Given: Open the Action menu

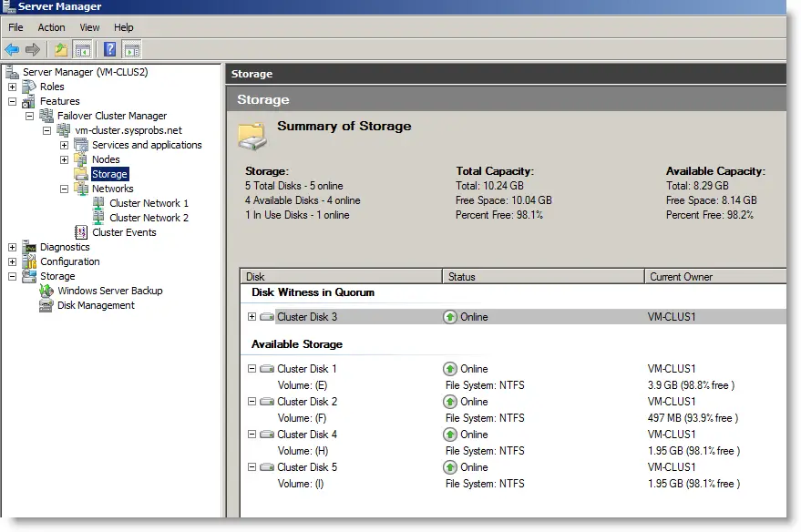Looking at the screenshot, I should (x=52, y=27).
